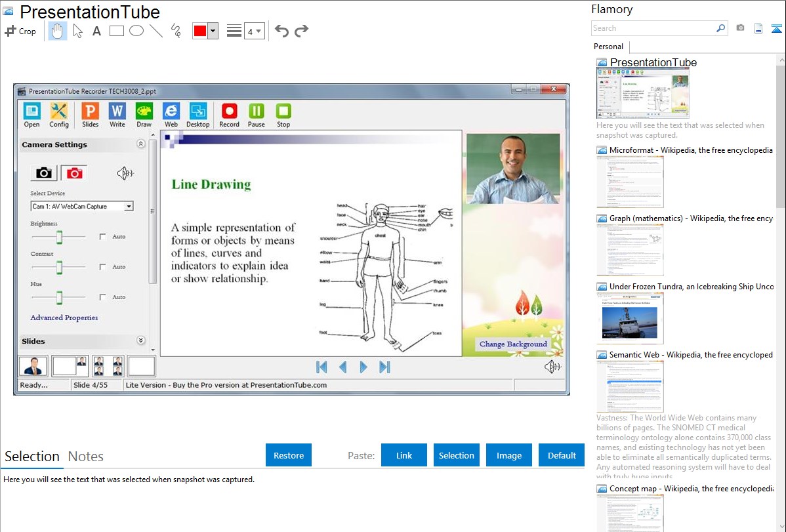The width and height of the screenshot is (786, 532).
Task: Click the Paste Link button
Action: click(x=404, y=455)
